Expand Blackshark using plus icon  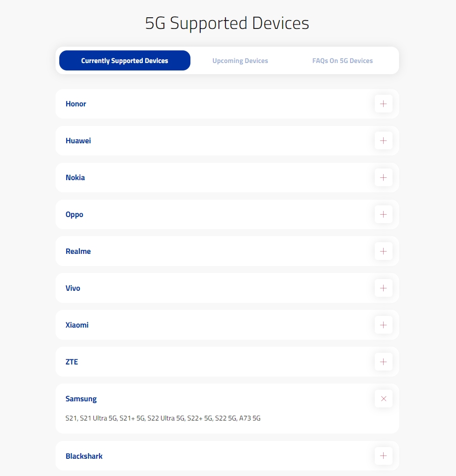click(383, 456)
